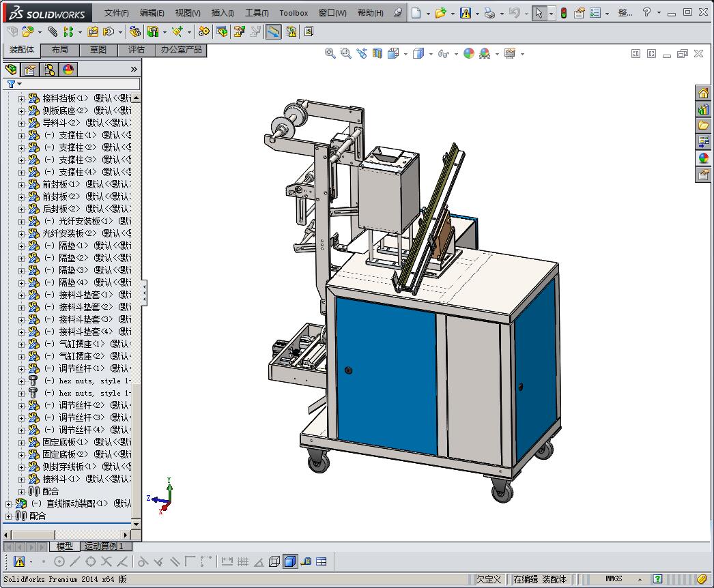Open the FeatureManager design tree tab

tap(11, 70)
